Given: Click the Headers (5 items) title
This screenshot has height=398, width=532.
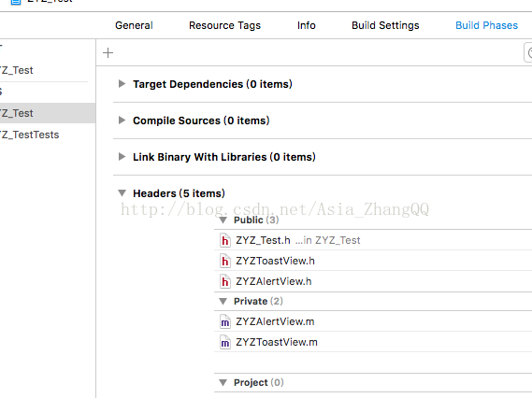Looking at the screenshot, I should [179, 193].
